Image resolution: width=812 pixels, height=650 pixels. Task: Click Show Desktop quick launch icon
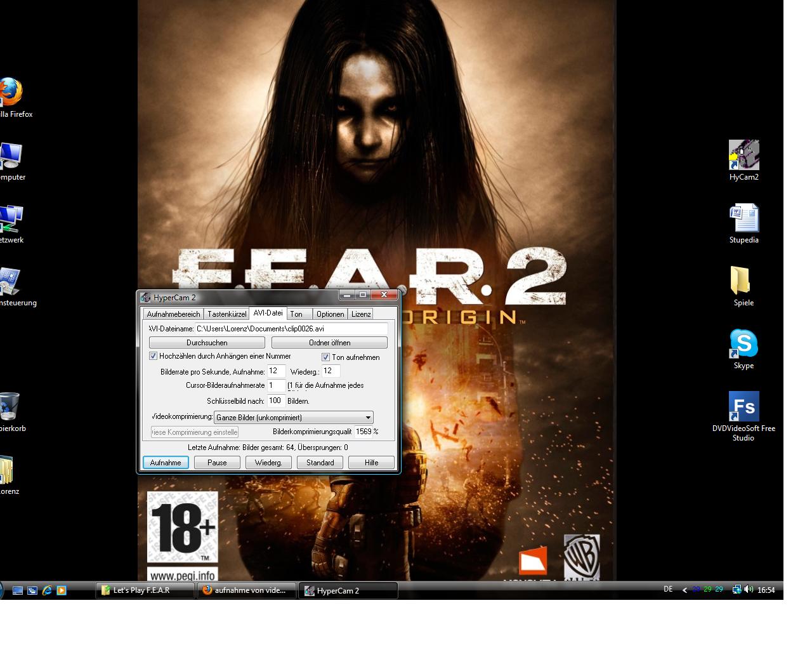coord(18,590)
